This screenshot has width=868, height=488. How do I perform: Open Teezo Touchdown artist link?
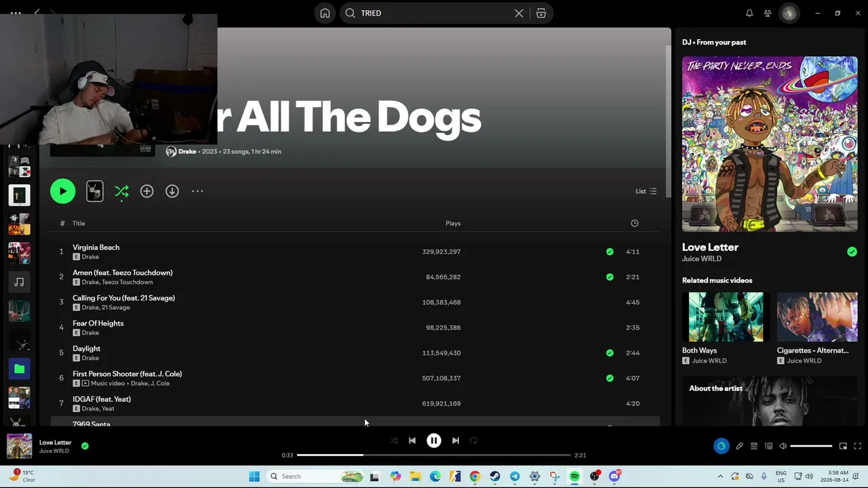(x=127, y=282)
